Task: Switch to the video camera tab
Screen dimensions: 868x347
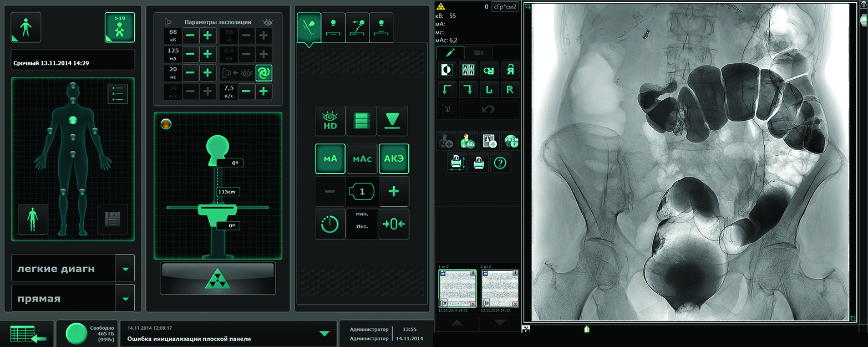Action: point(479,53)
